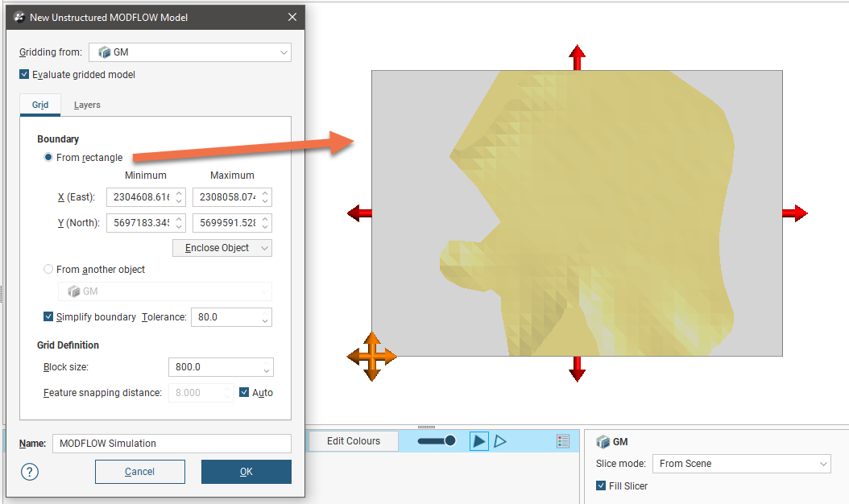Click the Name field MODFLOW Simulation

pyautogui.click(x=172, y=444)
